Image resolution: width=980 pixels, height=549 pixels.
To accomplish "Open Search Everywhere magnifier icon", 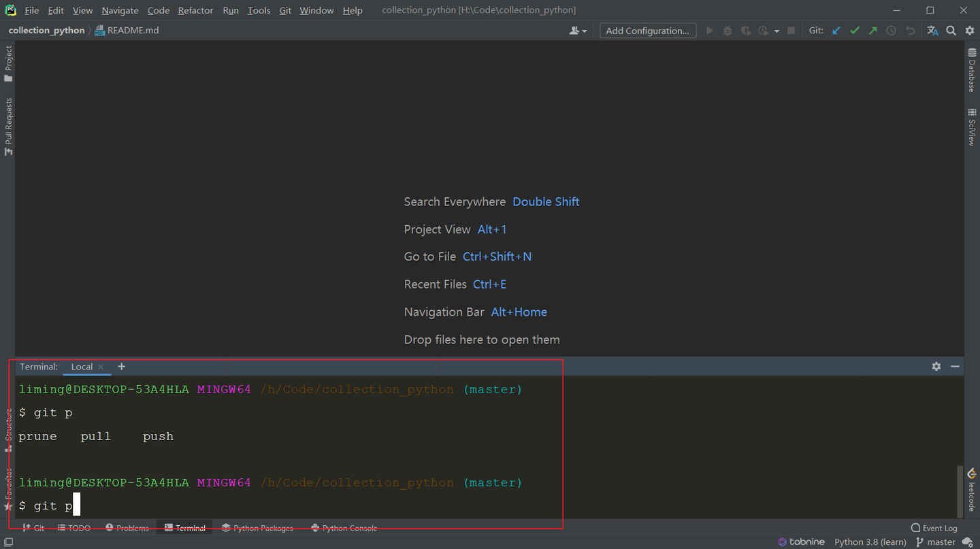I will 951,31.
